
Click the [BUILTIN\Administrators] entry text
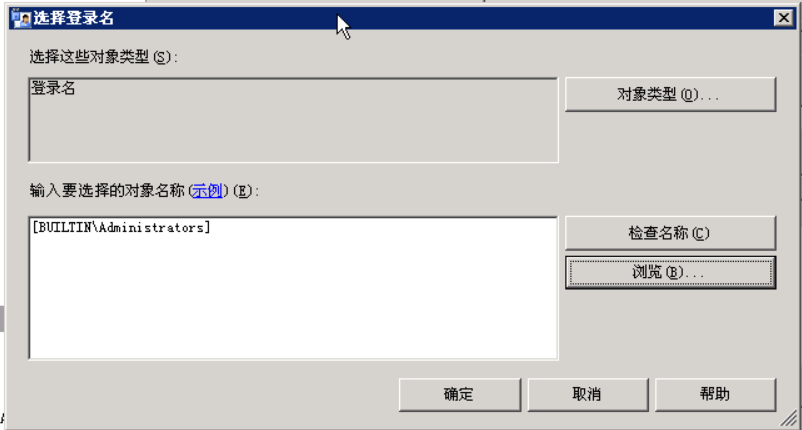(121, 228)
